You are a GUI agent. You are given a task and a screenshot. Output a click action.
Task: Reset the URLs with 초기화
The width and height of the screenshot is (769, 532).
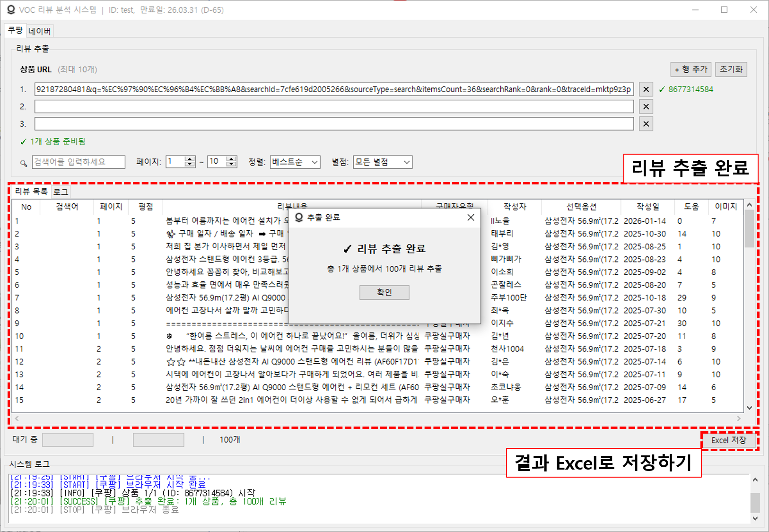731,69
